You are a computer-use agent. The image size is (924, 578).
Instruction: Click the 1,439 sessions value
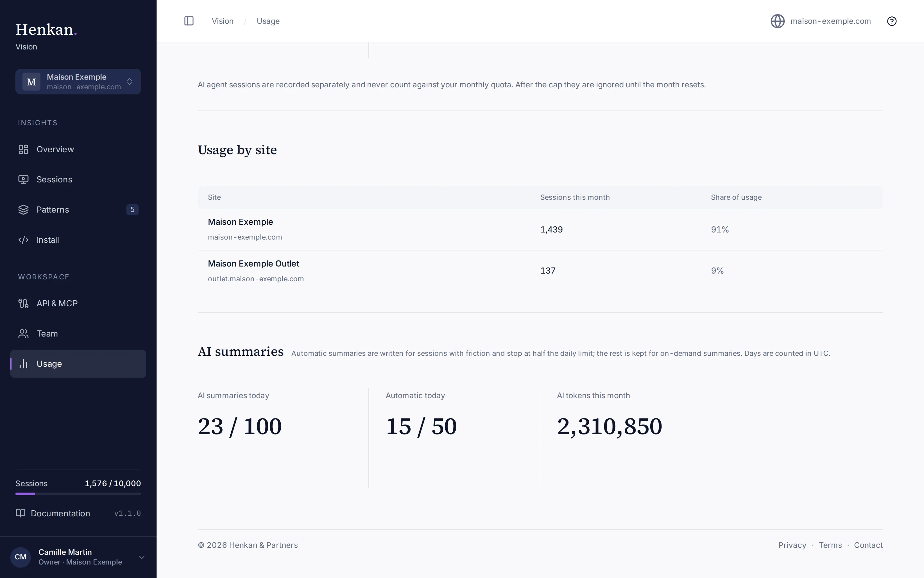[x=551, y=230]
